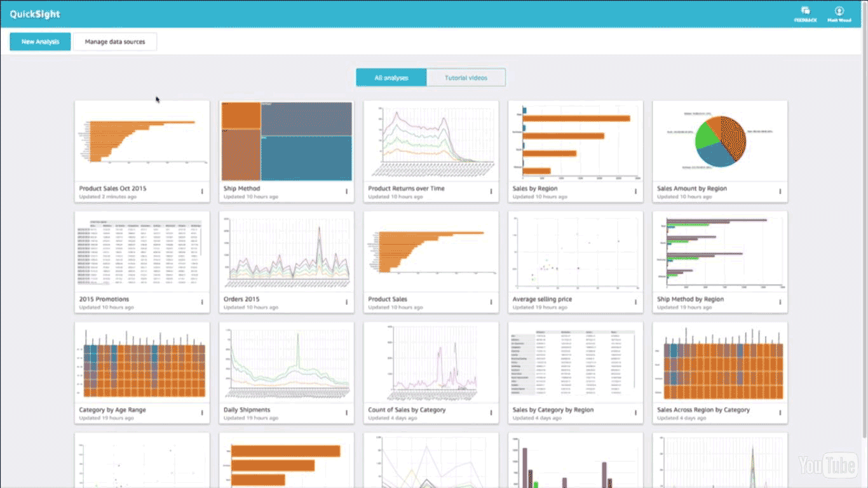Open options menu for Average selling price

click(x=635, y=302)
